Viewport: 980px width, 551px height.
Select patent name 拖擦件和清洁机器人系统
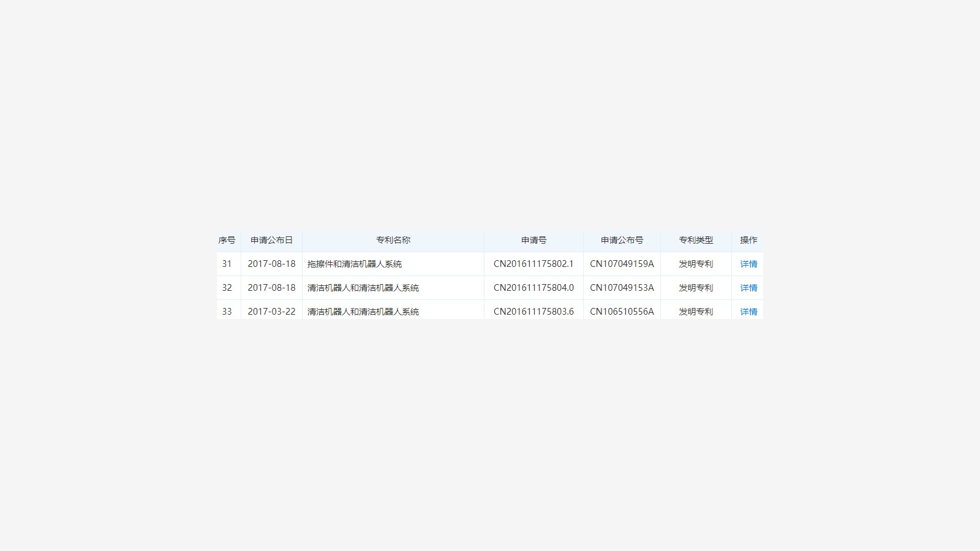point(355,264)
